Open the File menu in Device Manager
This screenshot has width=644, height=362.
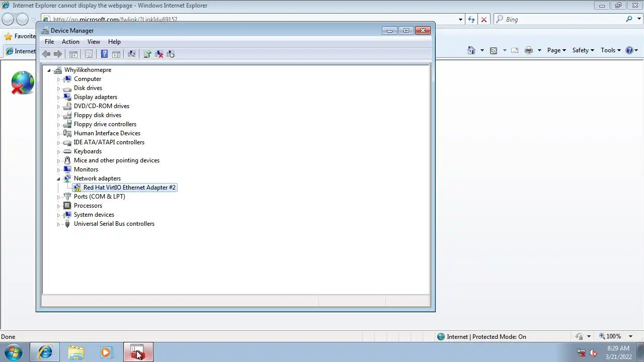[49, 42]
